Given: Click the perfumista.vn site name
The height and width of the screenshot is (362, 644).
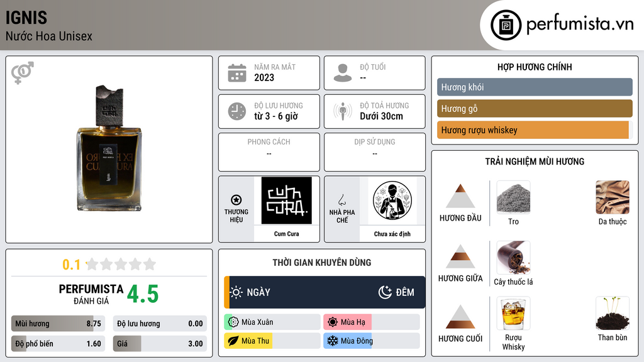Looking at the screenshot, I should coord(580,25).
